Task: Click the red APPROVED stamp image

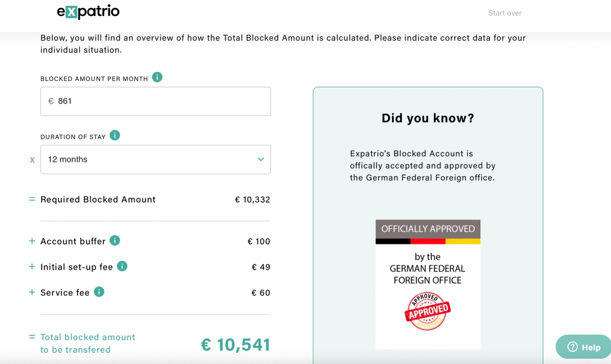Action: pyautogui.click(x=428, y=311)
